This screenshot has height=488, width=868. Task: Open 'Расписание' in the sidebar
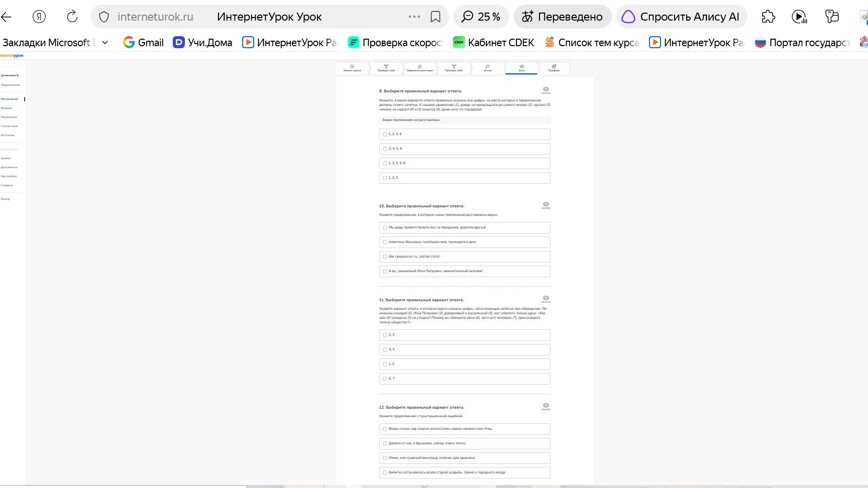click(x=10, y=99)
